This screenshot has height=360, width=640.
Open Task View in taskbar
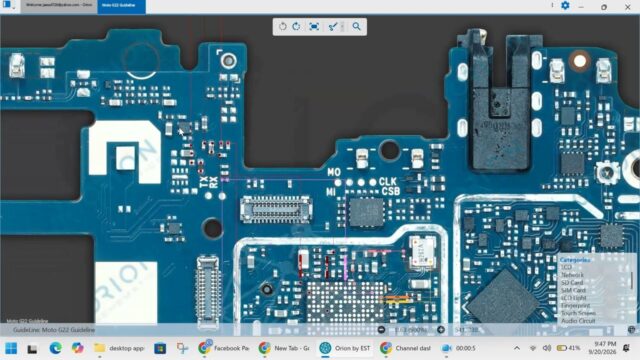tap(32, 349)
